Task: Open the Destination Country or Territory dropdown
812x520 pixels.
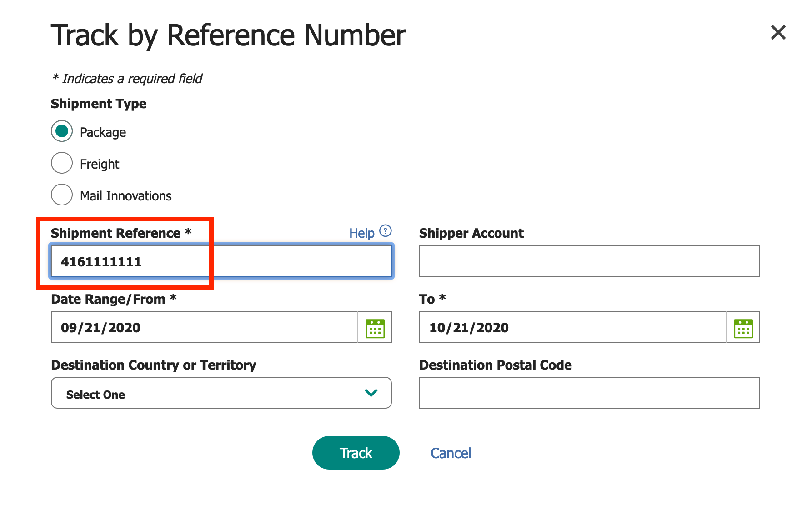Action: pos(221,393)
